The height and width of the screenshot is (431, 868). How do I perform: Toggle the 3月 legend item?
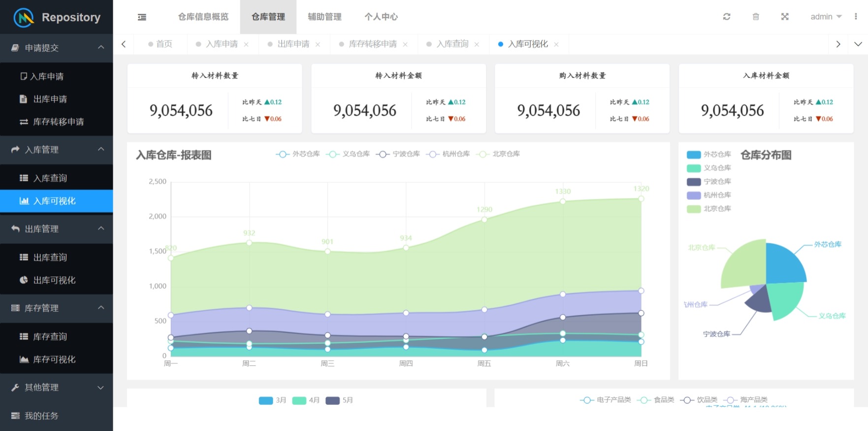coord(273,400)
